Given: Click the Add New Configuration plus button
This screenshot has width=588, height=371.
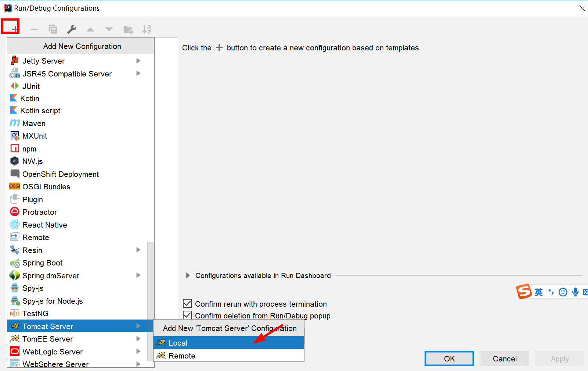Looking at the screenshot, I should (15, 29).
